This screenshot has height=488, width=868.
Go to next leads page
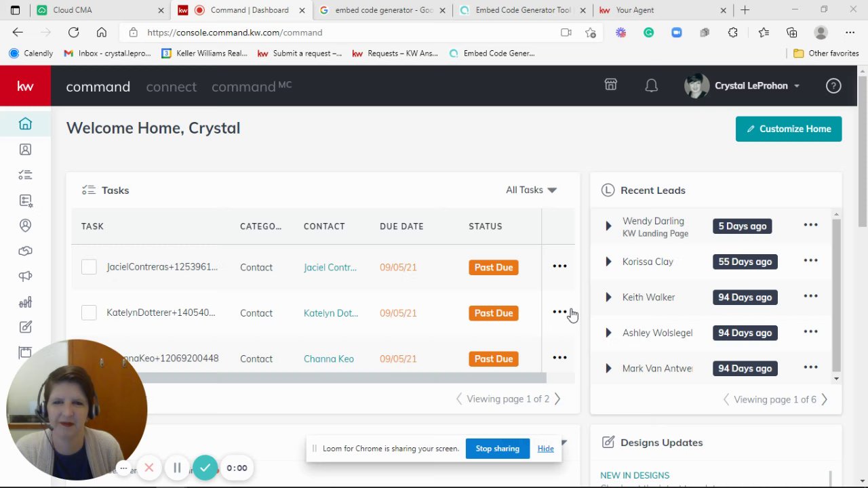825,399
